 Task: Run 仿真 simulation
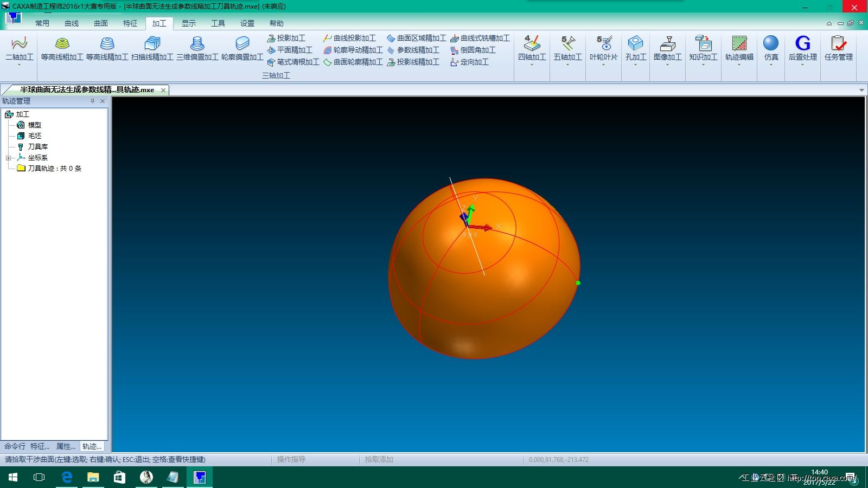point(771,49)
